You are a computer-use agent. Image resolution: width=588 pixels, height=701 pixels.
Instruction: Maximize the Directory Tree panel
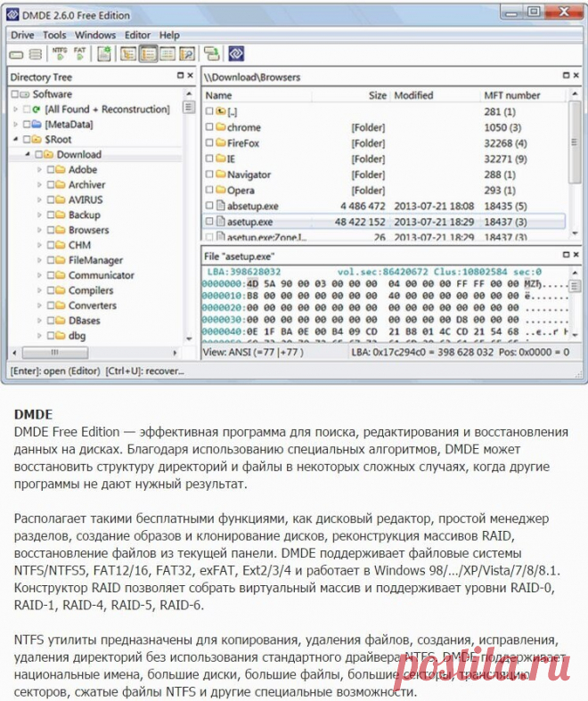(x=181, y=76)
